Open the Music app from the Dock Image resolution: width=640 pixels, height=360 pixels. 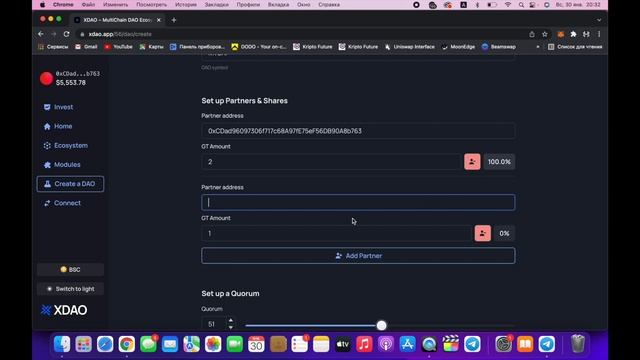point(364,344)
